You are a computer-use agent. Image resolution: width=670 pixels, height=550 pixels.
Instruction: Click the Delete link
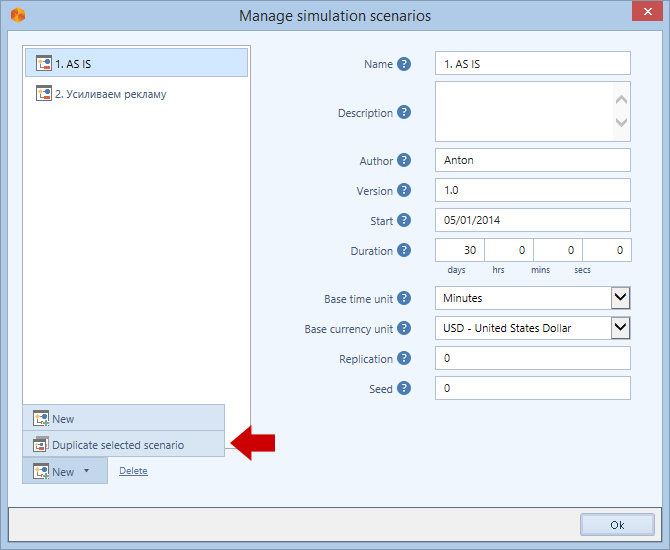pyautogui.click(x=133, y=471)
